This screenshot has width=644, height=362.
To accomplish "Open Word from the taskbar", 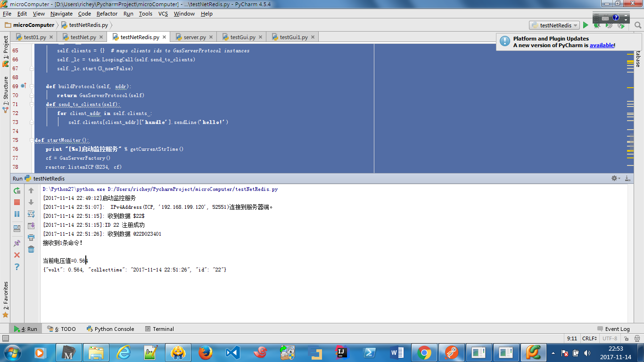I will coord(397,353).
